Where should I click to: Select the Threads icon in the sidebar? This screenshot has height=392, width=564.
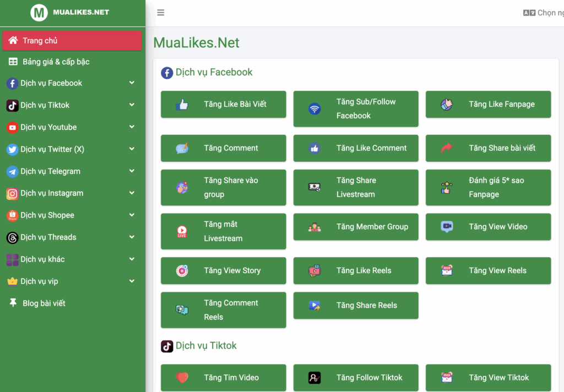(x=13, y=237)
